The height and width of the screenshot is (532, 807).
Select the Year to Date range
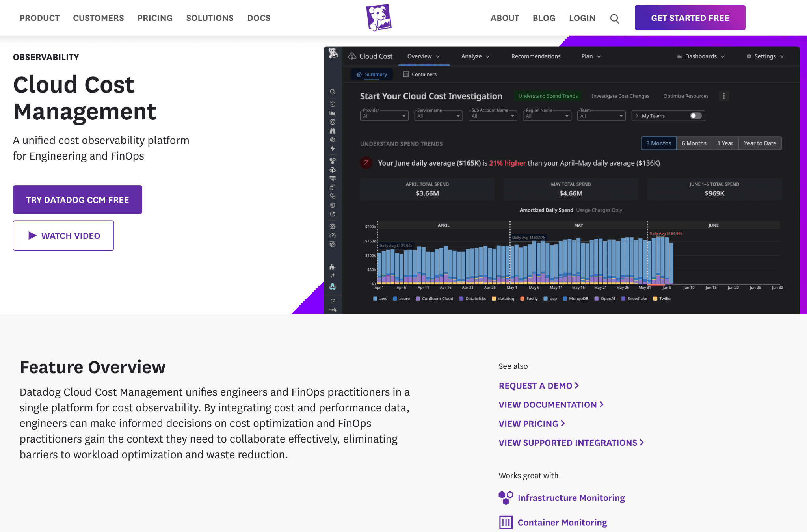click(760, 143)
